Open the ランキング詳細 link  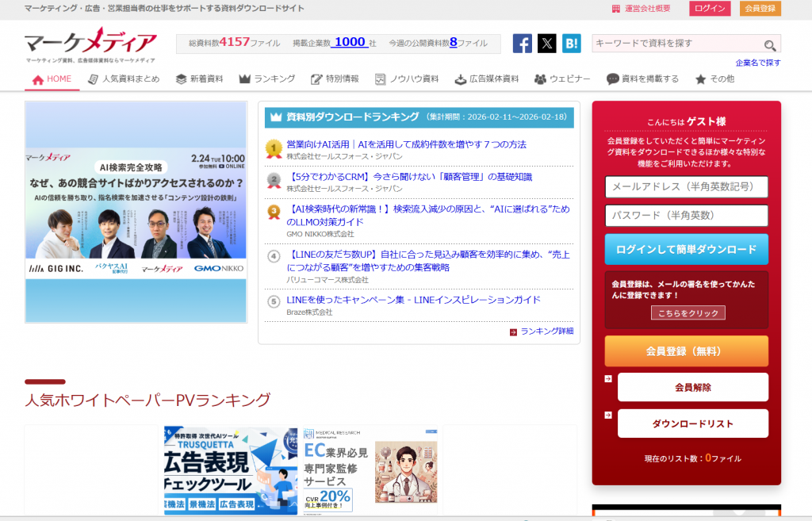[547, 331]
